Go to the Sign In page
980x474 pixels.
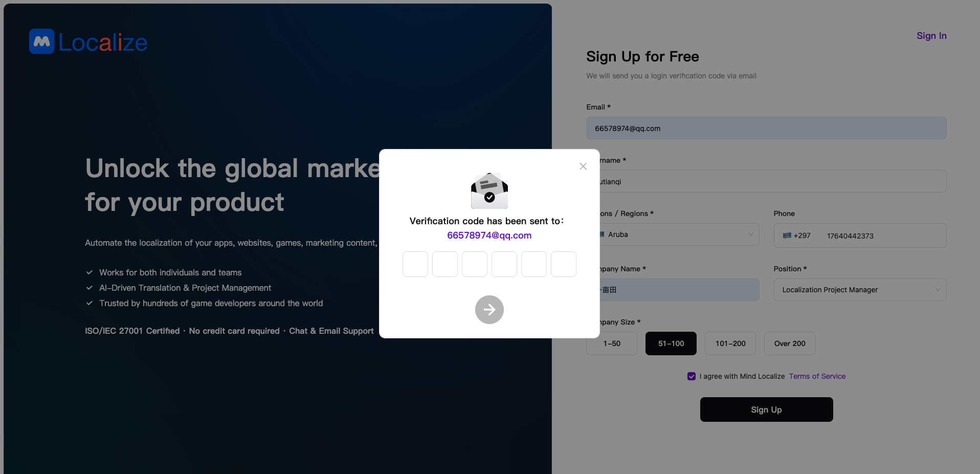[x=931, y=36]
